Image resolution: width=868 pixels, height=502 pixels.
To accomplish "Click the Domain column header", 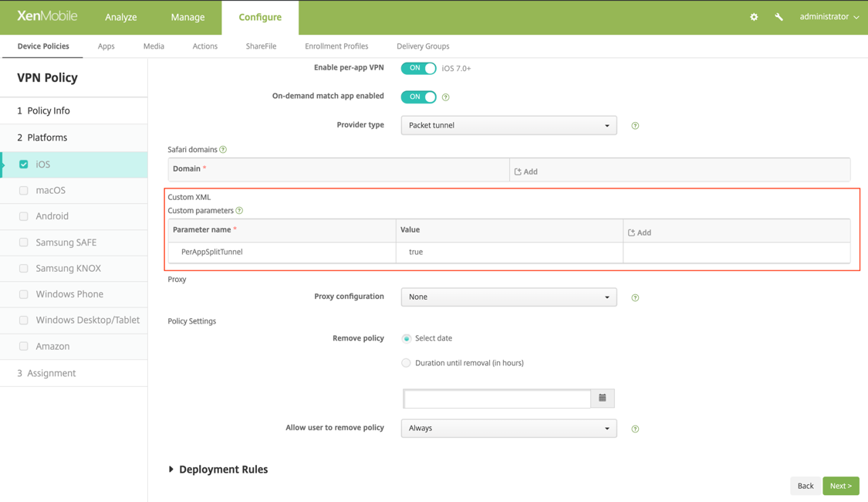I will 339,169.
